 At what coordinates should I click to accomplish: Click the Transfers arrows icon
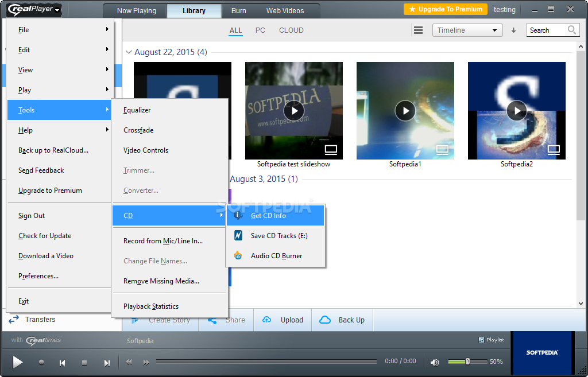pyautogui.click(x=14, y=319)
